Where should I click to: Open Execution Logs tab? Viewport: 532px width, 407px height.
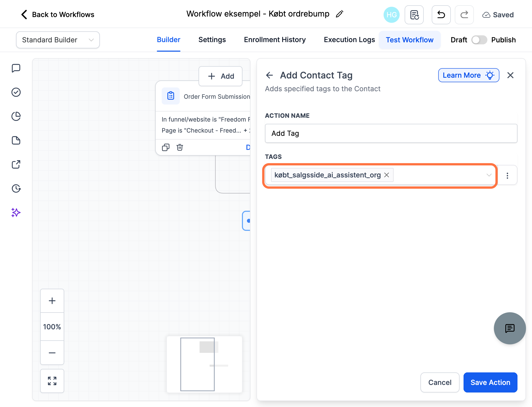coord(349,40)
